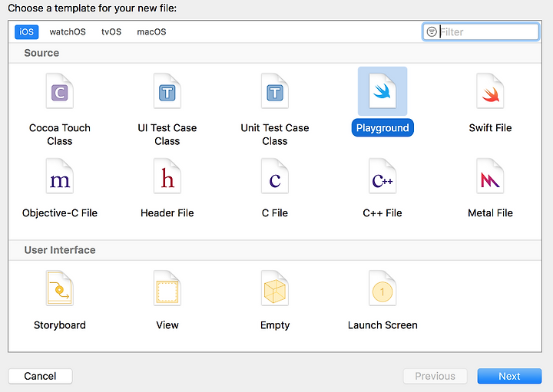The height and width of the screenshot is (392, 553).
Task: Focus the Filter search field
Action: pos(481,31)
